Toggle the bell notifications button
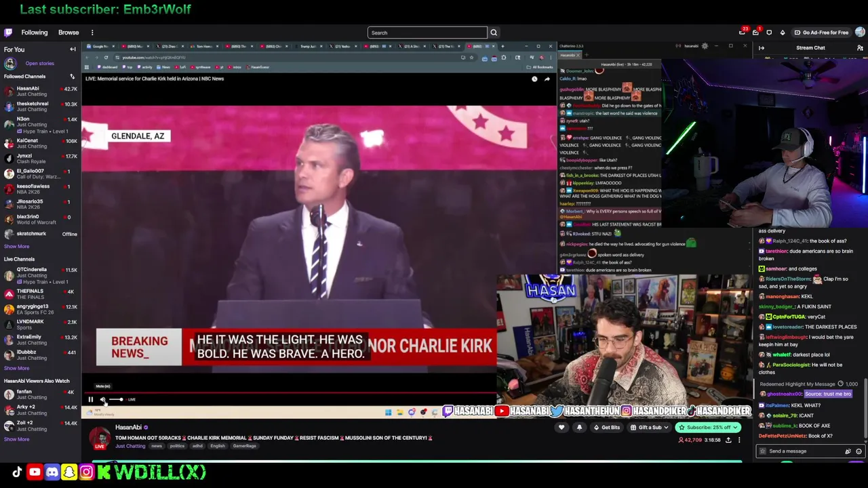868x488 pixels. click(579, 428)
